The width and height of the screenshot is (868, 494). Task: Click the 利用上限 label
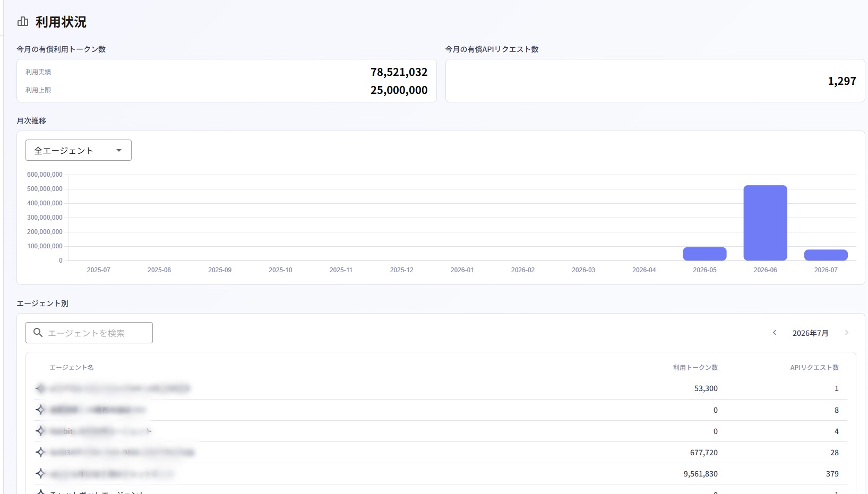click(38, 90)
